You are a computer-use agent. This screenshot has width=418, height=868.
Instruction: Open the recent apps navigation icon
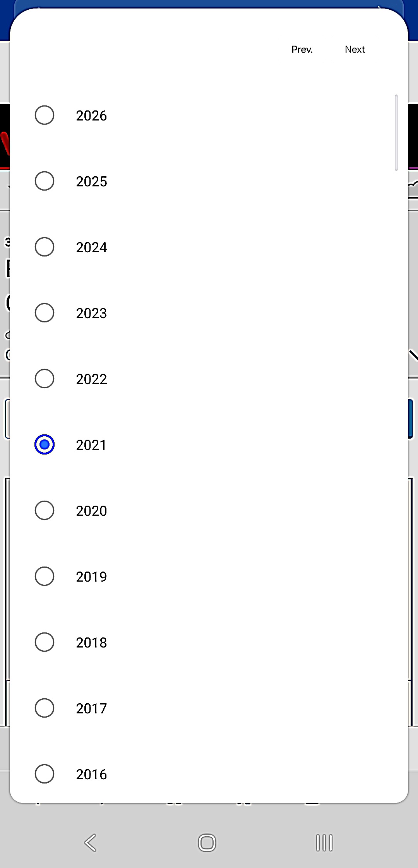[x=324, y=843]
